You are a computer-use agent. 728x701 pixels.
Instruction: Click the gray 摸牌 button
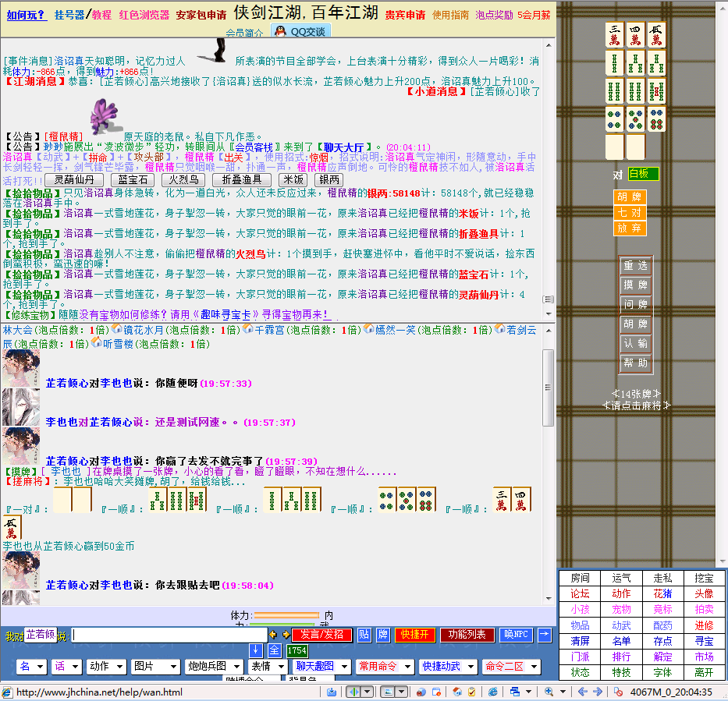(636, 285)
